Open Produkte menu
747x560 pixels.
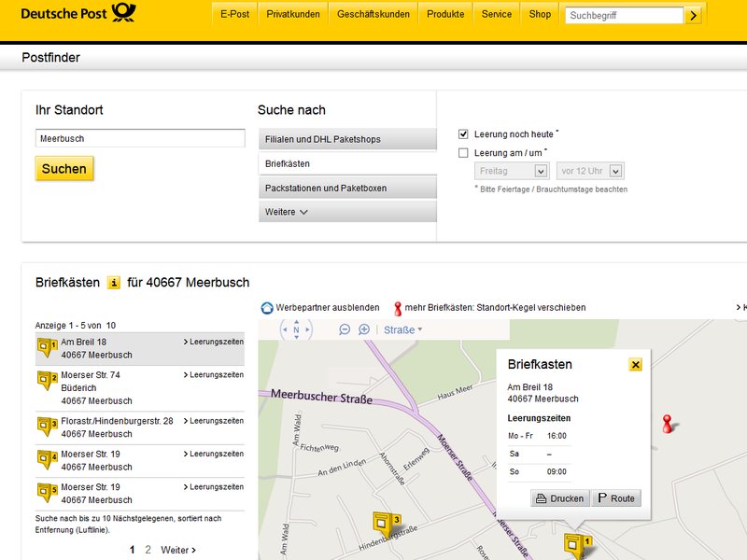[x=445, y=14]
